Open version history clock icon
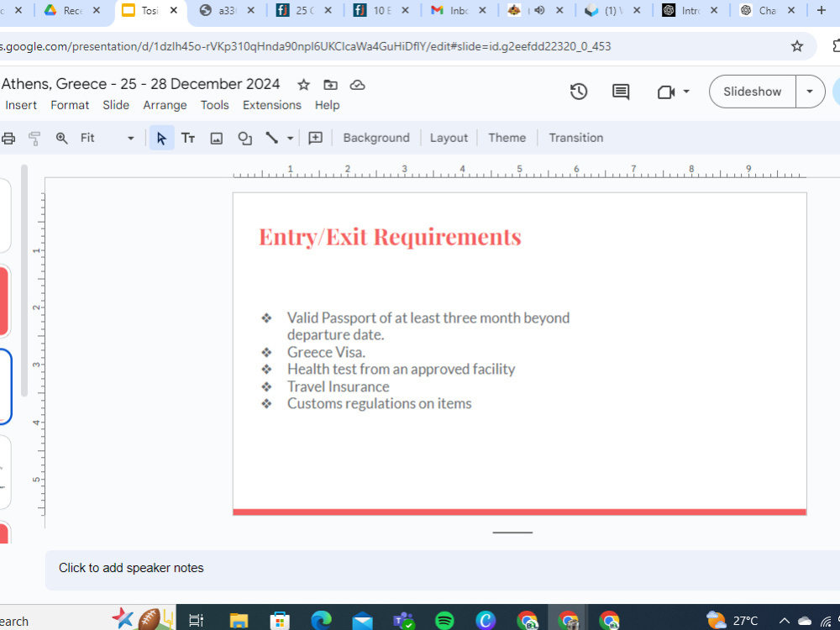 pyautogui.click(x=579, y=92)
